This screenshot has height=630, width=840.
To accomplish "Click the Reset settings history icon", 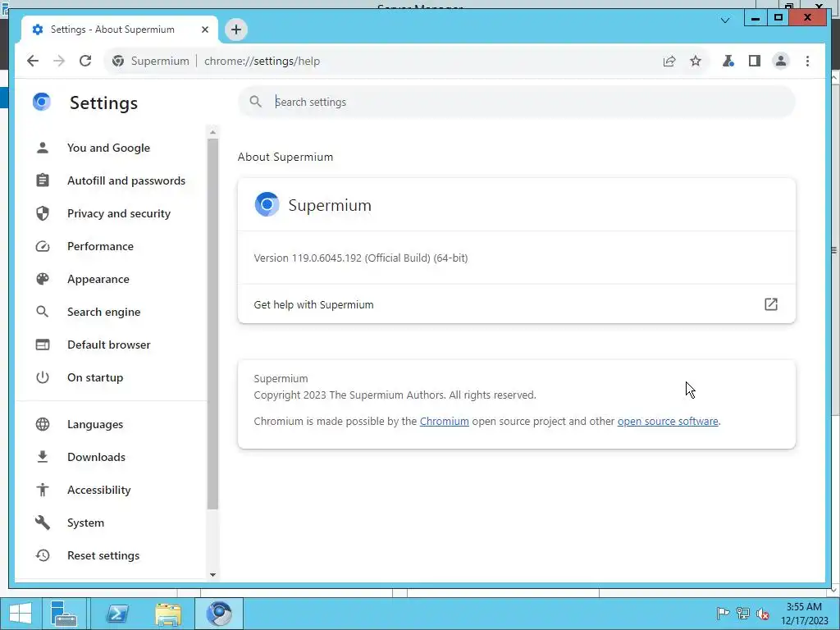I will [43, 555].
